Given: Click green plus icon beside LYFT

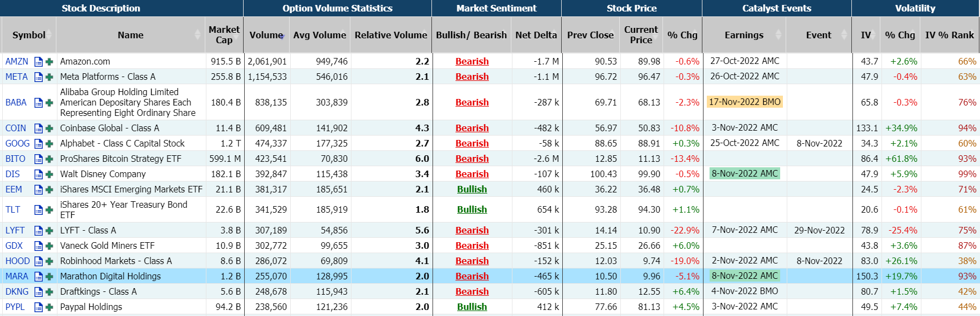Looking at the screenshot, I should pos(49,231).
